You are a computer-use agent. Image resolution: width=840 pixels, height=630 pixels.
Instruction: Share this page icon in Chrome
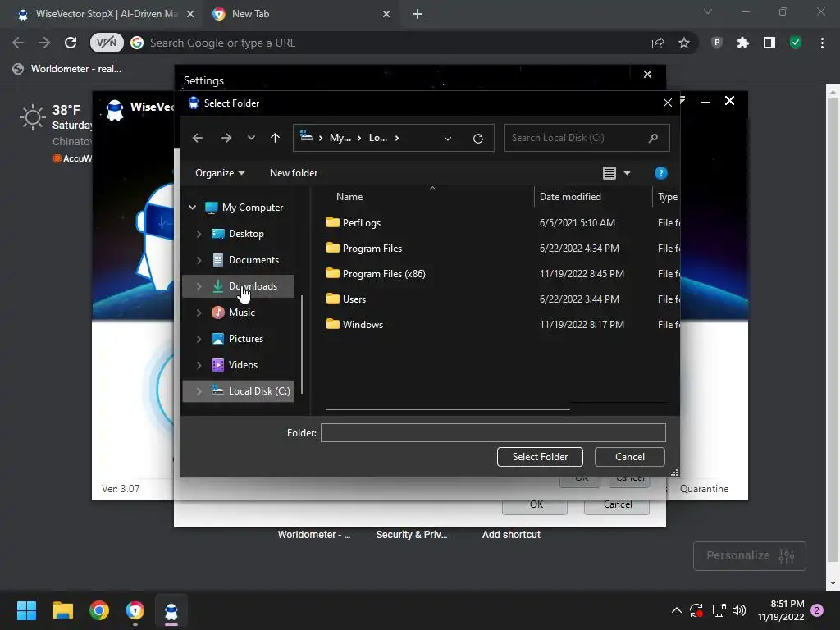[658, 43]
